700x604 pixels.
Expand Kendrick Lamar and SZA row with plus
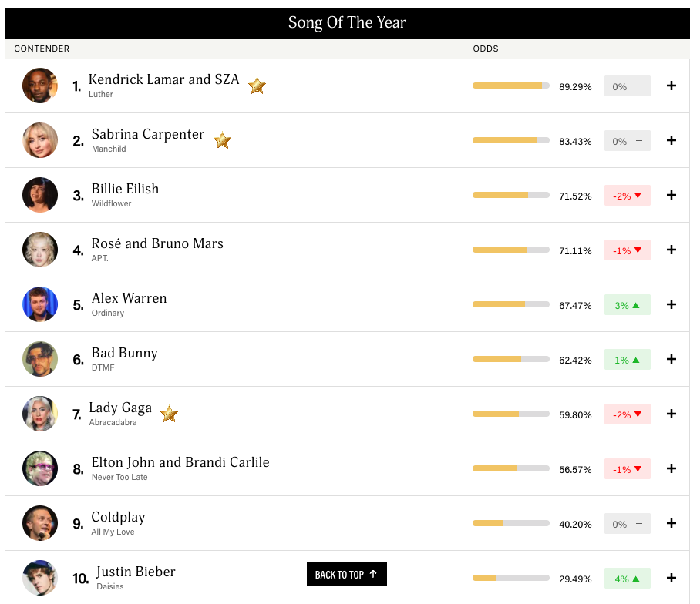coord(671,86)
